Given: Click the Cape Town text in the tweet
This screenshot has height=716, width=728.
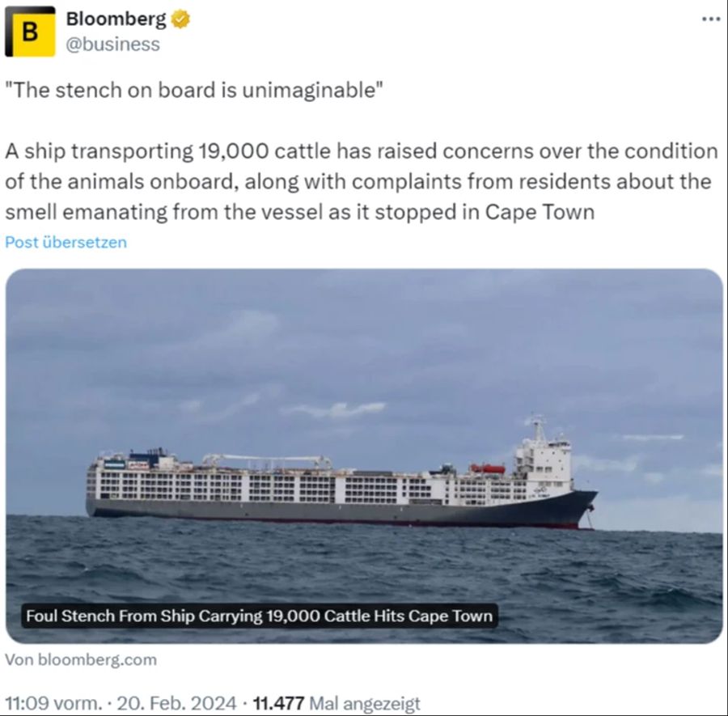Looking at the screenshot, I should [x=540, y=212].
